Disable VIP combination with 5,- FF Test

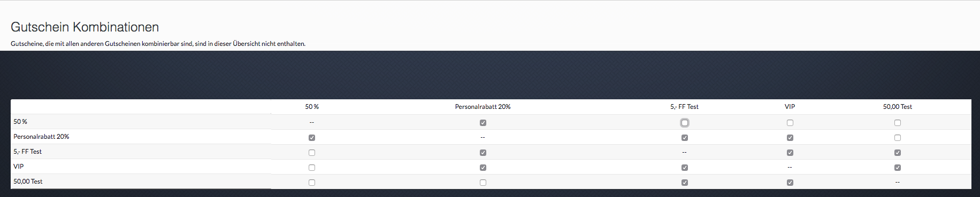pyautogui.click(x=685, y=168)
